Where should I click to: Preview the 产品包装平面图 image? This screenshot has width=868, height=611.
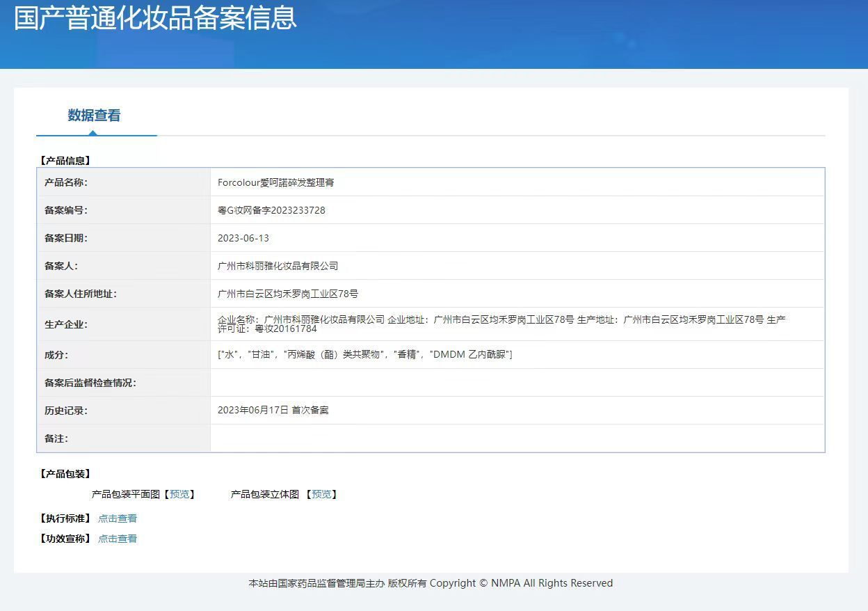point(179,494)
